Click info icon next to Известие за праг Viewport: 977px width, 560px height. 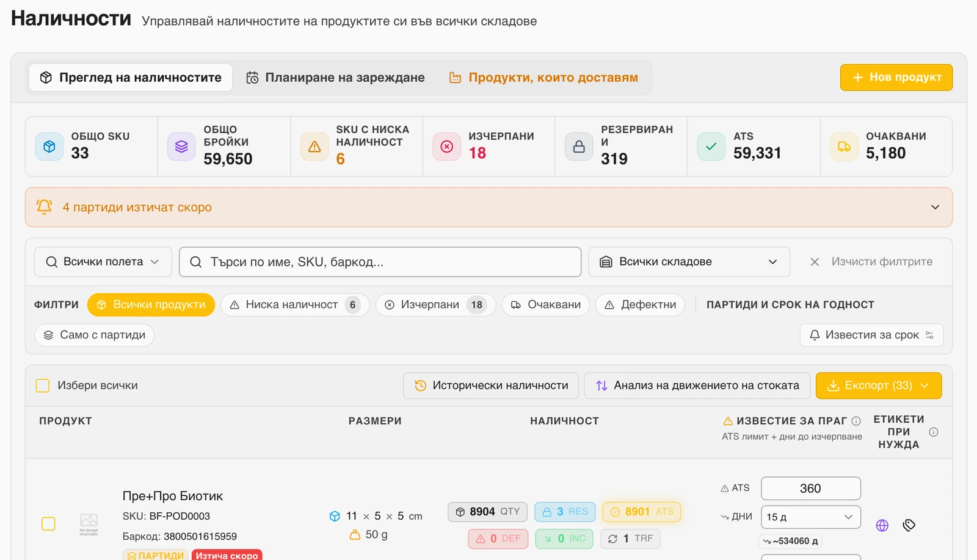(856, 421)
